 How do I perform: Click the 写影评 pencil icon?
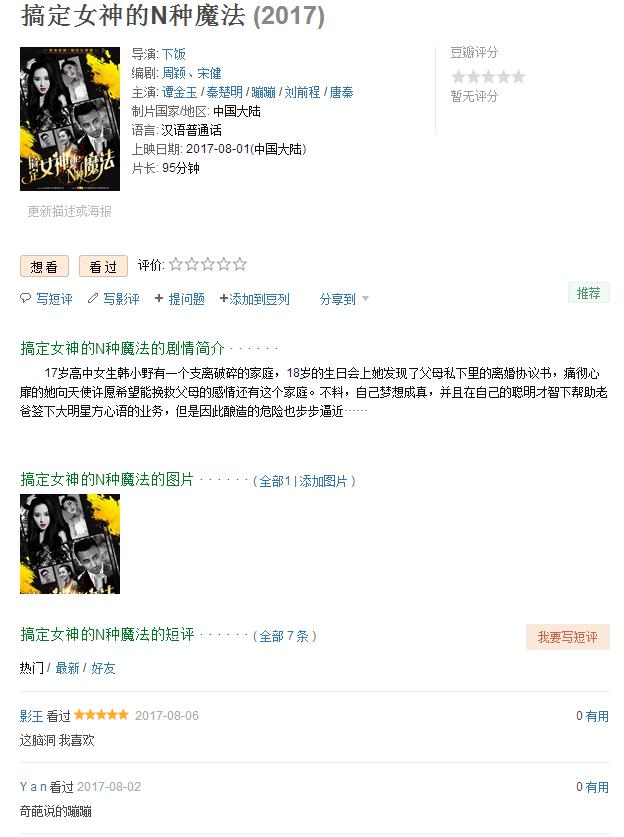[x=93, y=298]
